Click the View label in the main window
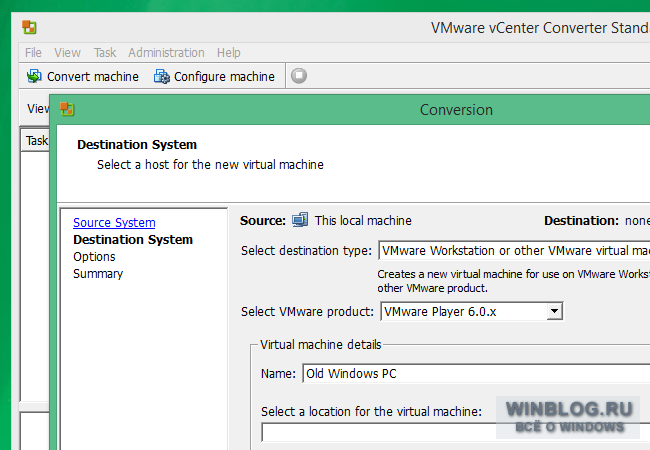 click(38, 109)
